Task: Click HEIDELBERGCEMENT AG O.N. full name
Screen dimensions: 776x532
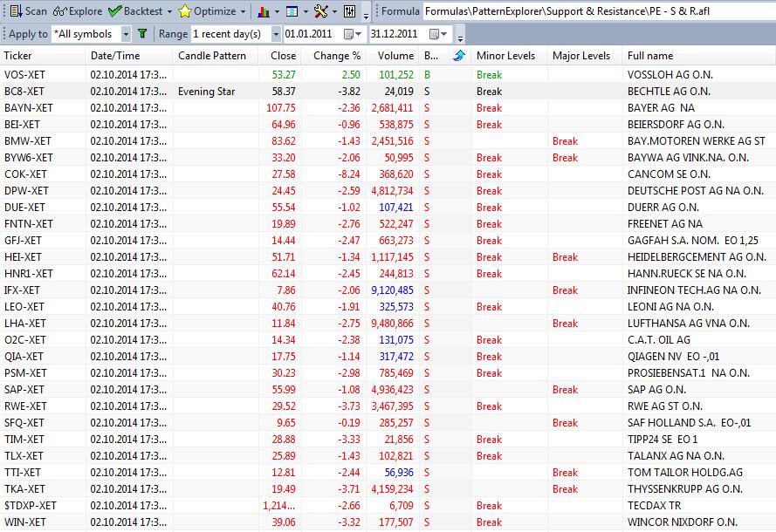Action: tap(697, 257)
